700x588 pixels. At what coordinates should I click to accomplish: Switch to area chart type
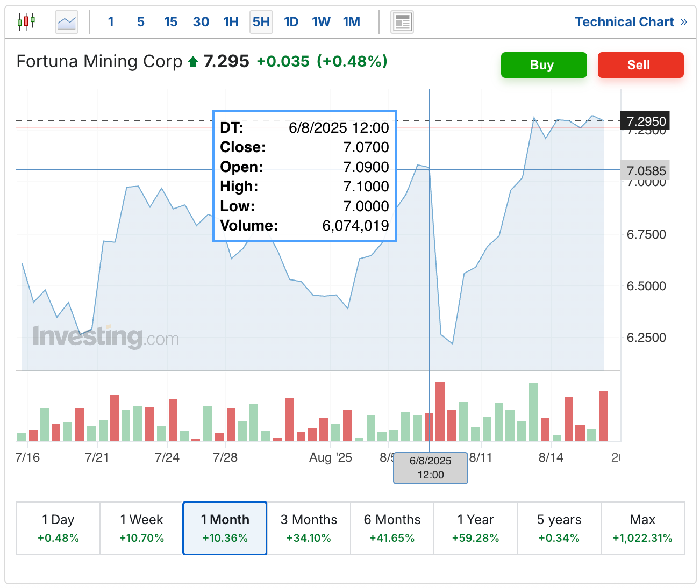coord(67,22)
